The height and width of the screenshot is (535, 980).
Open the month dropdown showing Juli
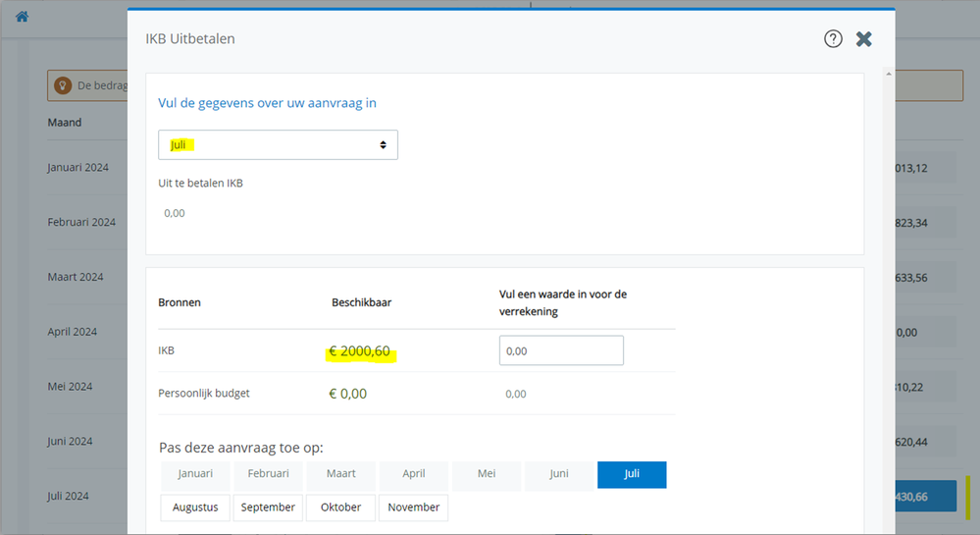(278, 144)
